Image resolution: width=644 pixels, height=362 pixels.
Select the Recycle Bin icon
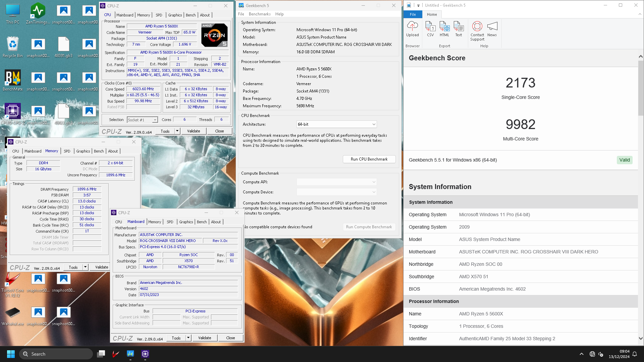click(13, 47)
